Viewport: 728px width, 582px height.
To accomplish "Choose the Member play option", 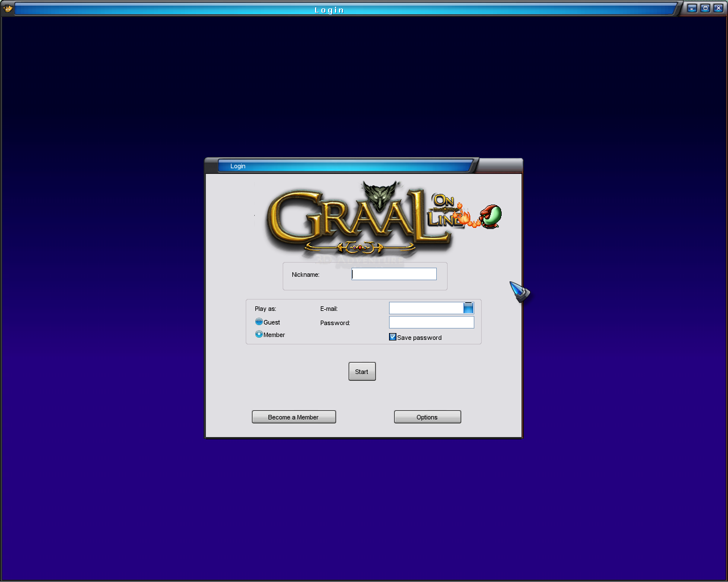I will [259, 334].
